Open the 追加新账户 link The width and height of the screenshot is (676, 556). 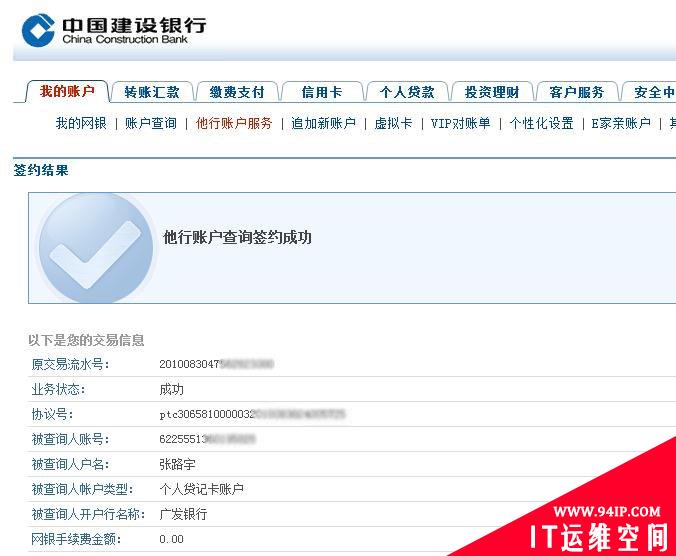click(323, 123)
